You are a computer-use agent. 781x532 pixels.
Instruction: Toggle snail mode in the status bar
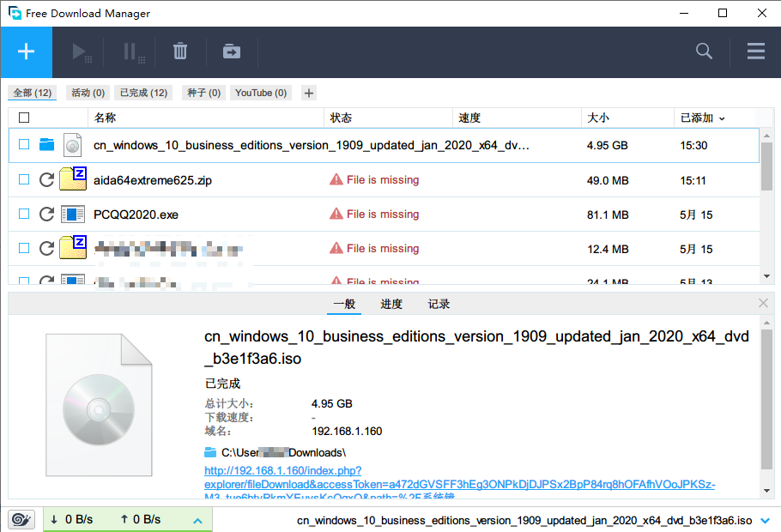point(21,519)
